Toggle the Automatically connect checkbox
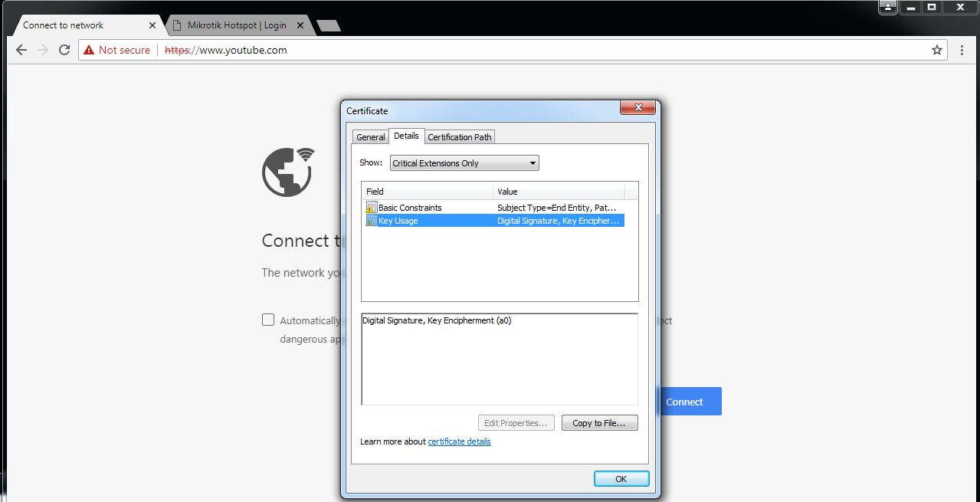 coord(268,320)
